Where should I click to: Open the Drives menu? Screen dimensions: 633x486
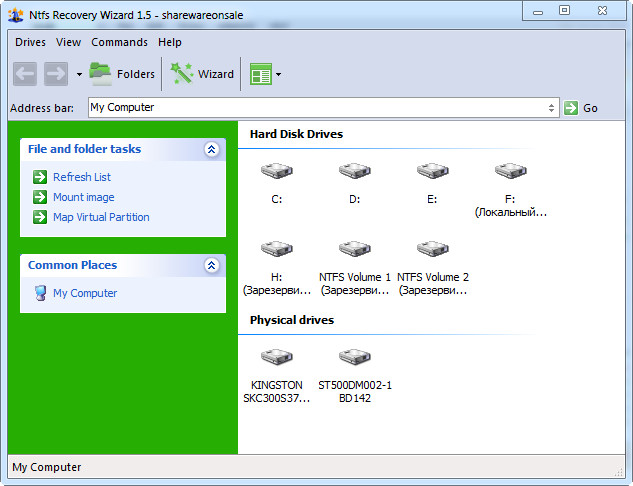30,42
